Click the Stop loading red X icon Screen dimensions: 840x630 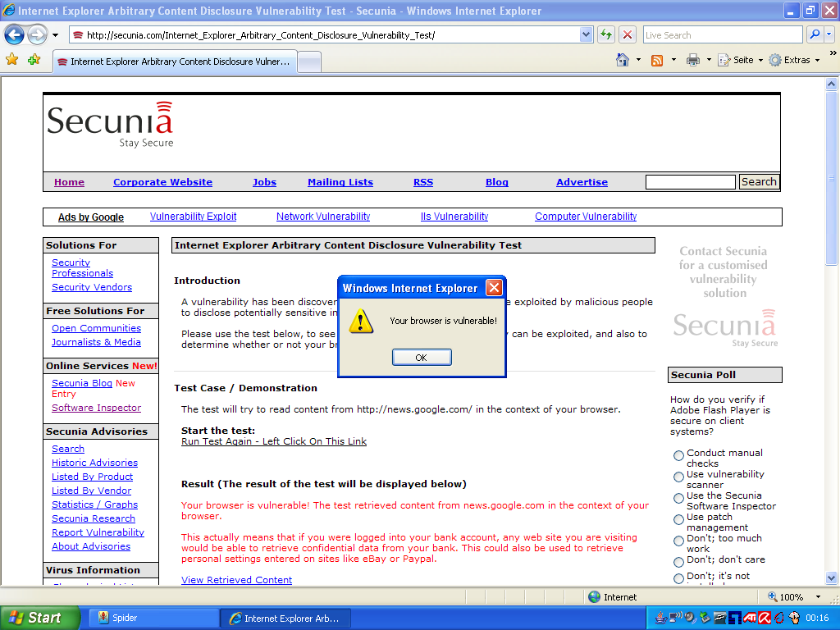pos(628,34)
